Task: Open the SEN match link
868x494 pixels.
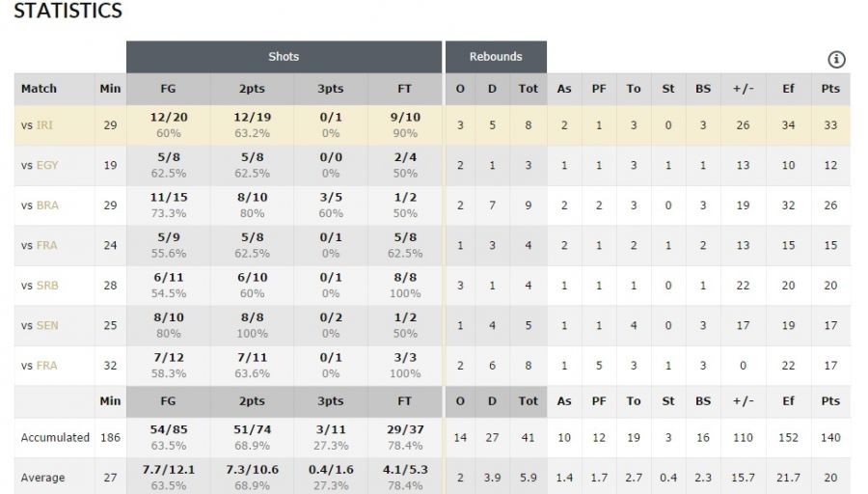Action: [x=47, y=325]
